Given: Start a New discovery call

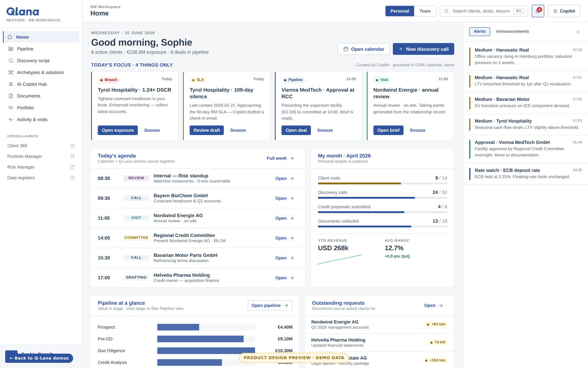Looking at the screenshot, I should pyautogui.click(x=423, y=49).
